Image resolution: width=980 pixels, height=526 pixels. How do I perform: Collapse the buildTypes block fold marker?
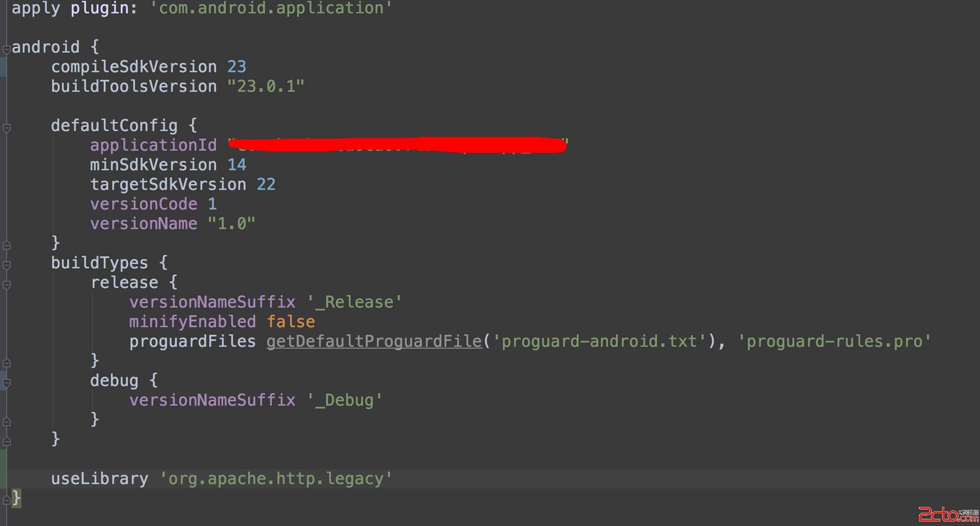point(6,265)
